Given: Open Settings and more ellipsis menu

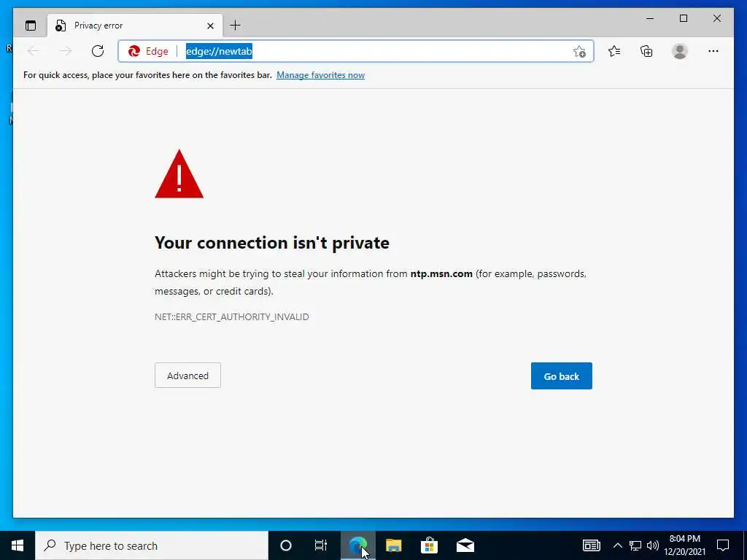Looking at the screenshot, I should click(x=713, y=51).
